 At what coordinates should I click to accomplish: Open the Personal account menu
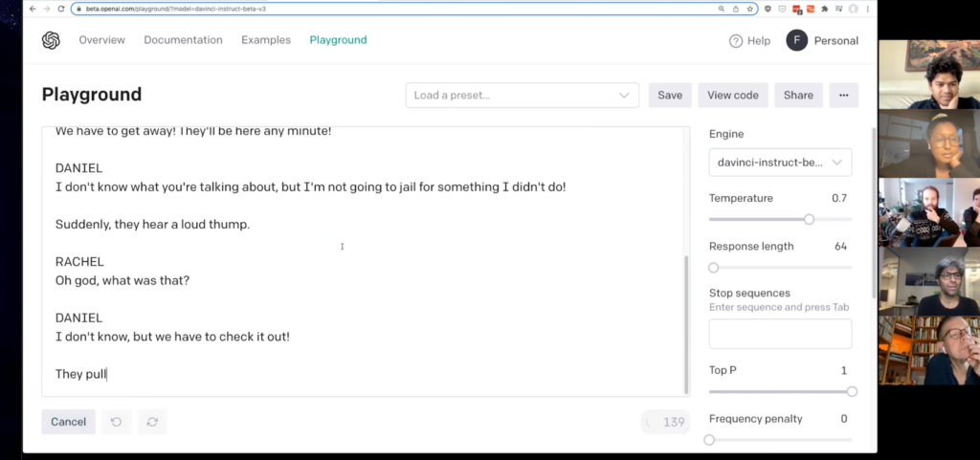tap(835, 40)
